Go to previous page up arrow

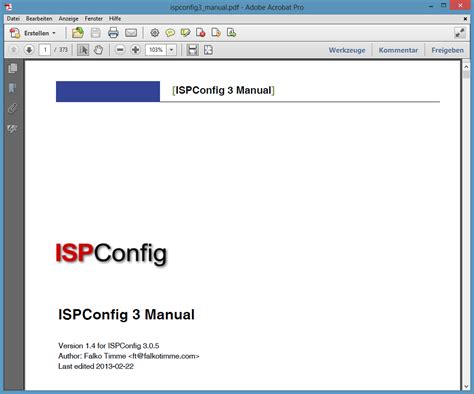point(14,50)
